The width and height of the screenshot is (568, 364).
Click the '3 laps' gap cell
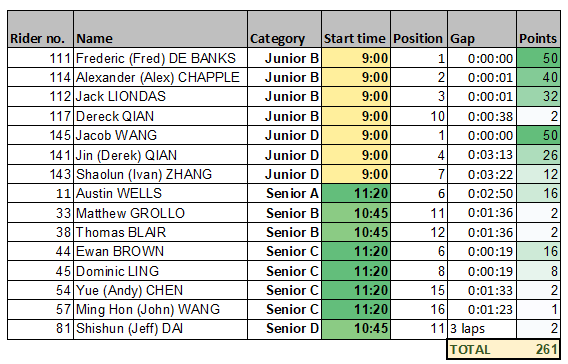[x=482, y=329]
